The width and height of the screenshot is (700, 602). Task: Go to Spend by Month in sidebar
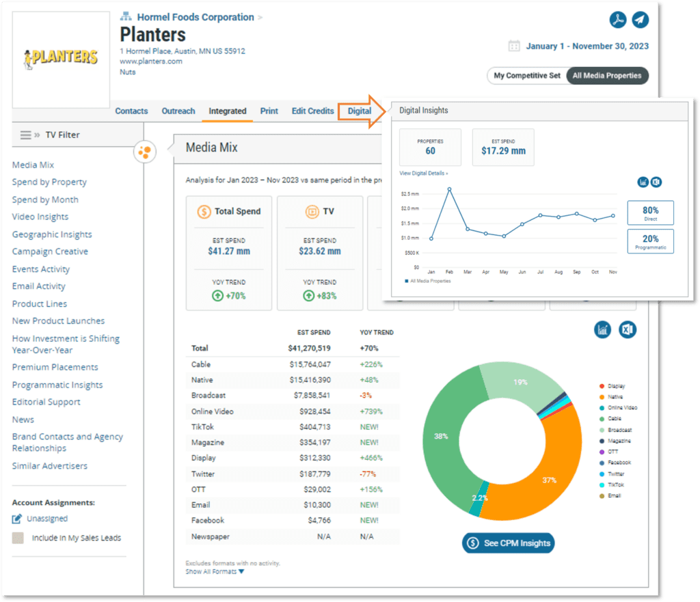click(x=45, y=200)
